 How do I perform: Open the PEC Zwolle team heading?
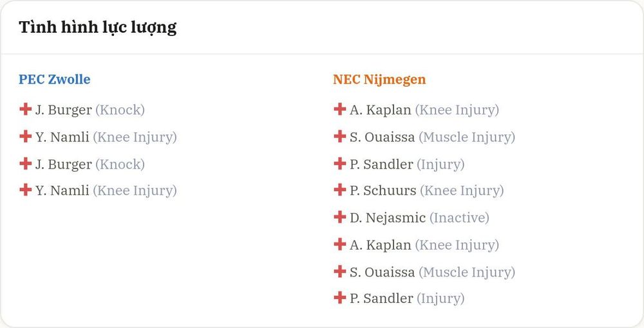(55, 79)
